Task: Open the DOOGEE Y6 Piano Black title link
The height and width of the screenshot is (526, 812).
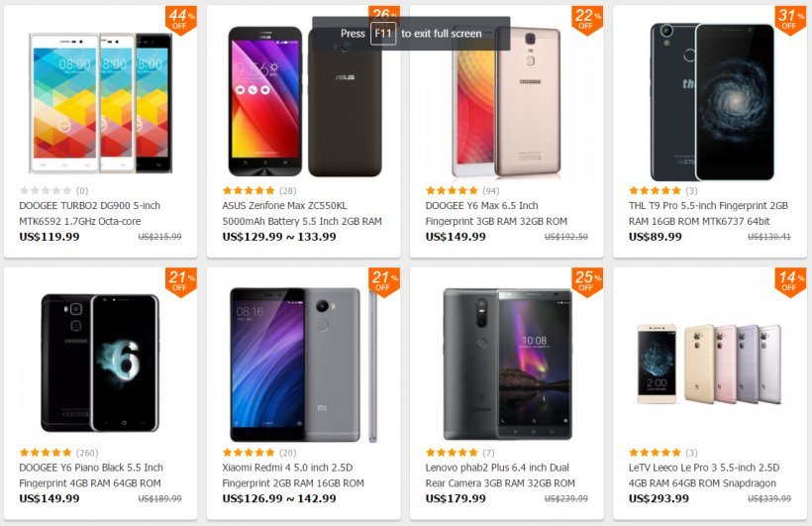Action: tap(91, 475)
